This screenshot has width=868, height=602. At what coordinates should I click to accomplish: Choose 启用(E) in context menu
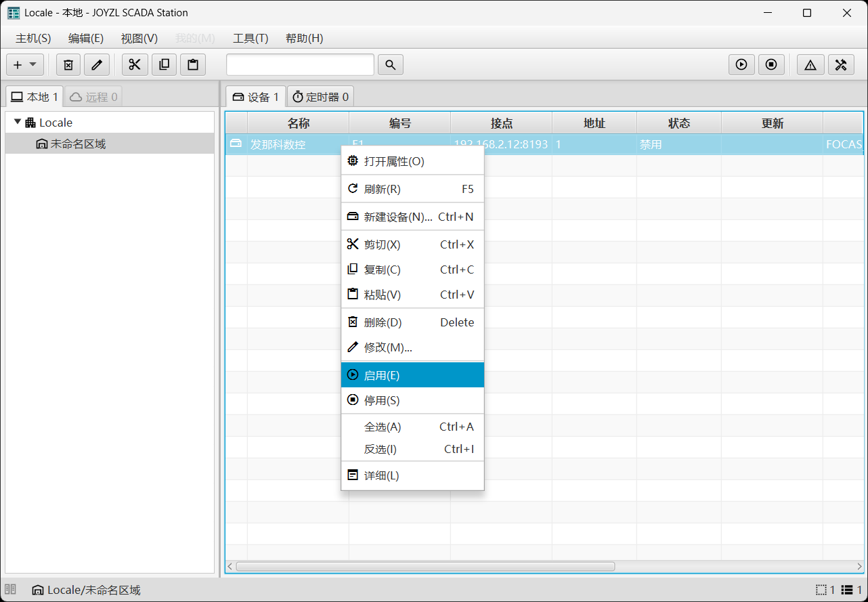pyautogui.click(x=412, y=375)
